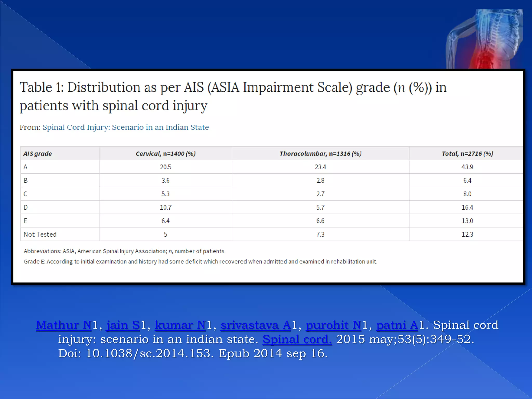Screen dimensions: 532x399
Task: Select grade A total value 43.9
Action: pyautogui.click(x=467, y=167)
